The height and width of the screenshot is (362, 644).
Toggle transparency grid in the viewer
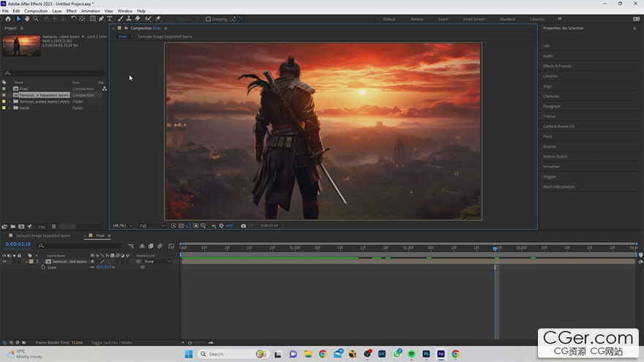(x=181, y=226)
